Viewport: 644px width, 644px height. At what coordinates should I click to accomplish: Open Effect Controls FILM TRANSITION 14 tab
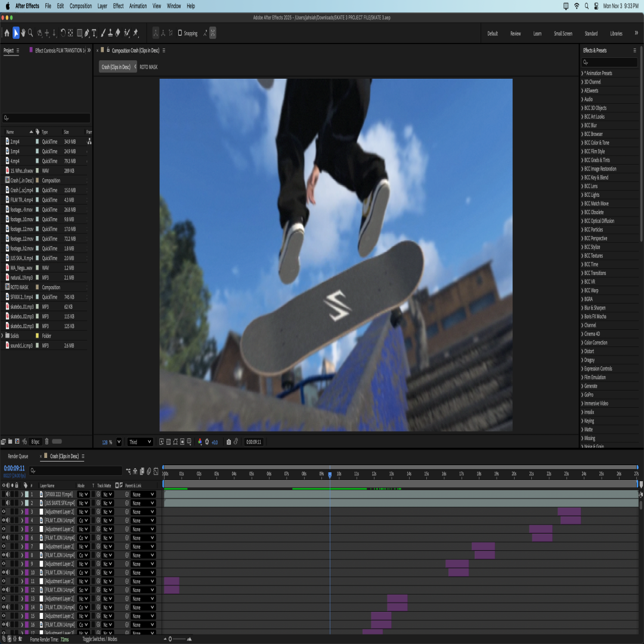tap(60, 51)
